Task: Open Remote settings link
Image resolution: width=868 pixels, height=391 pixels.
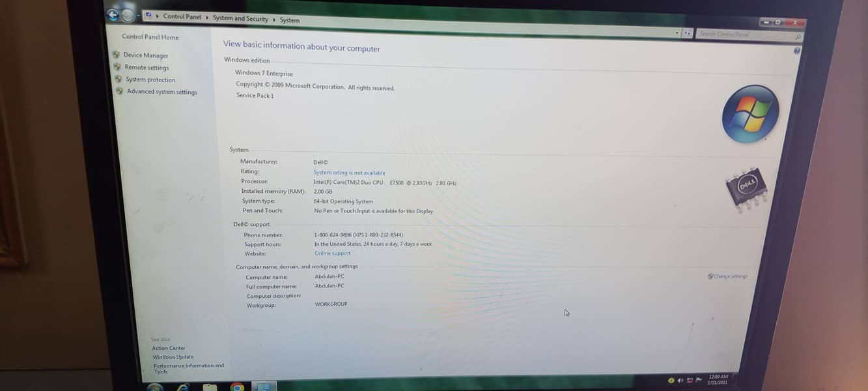Action: pyautogui.click(x=147, y=67)
